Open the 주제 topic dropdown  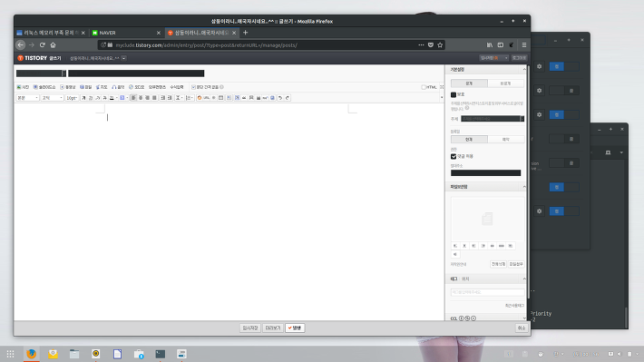tap(493, 119)
